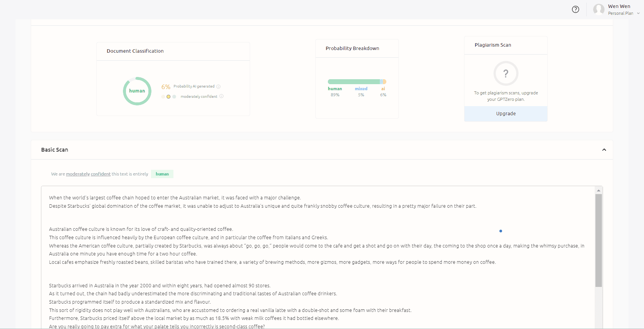Image resolution: width=644 pixels, height=329 pixels.
Task: Click the green human result badge
Action: (x=162, y=174)
